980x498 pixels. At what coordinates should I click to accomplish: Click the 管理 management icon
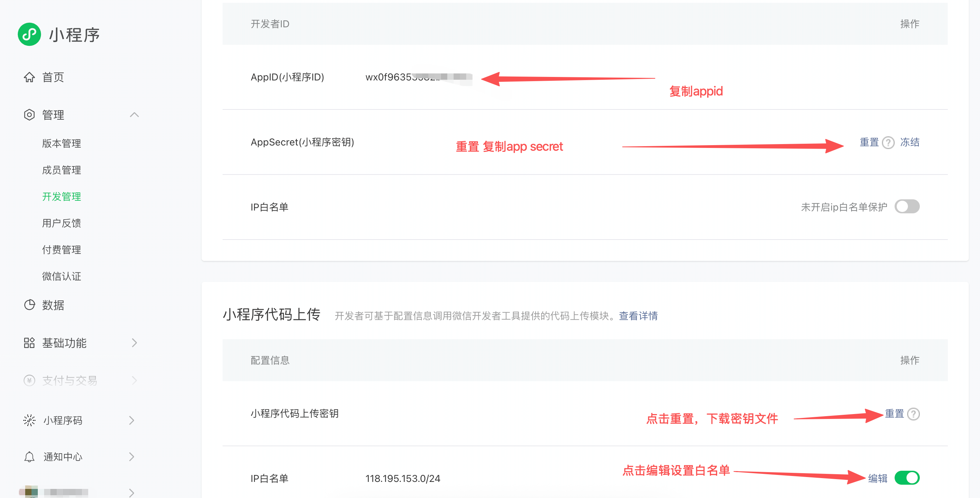30,114
